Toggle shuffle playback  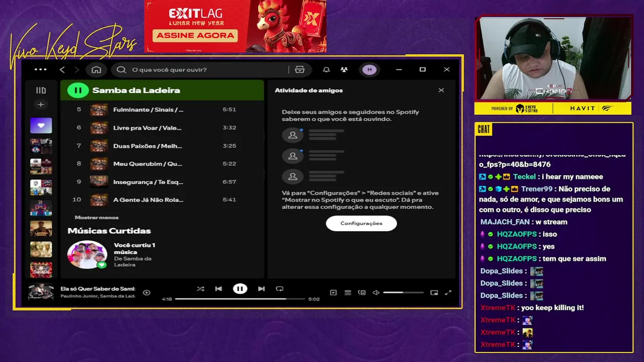coord(200,289)
